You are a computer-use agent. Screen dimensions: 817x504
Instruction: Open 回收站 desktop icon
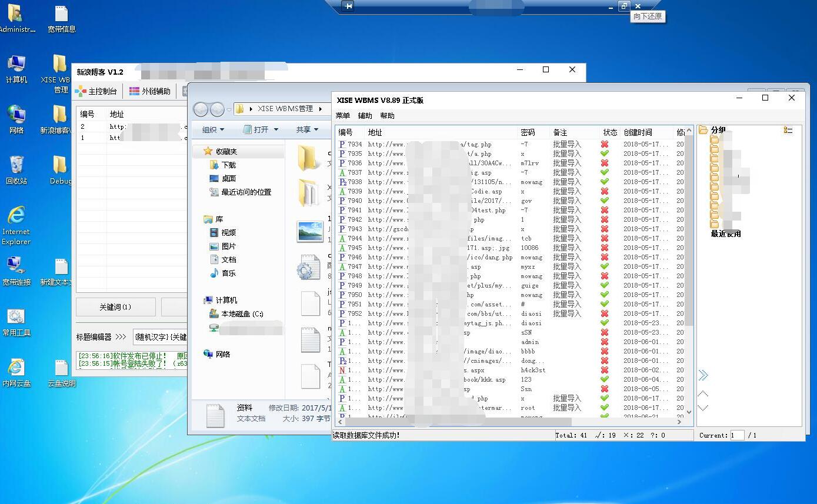16,171
